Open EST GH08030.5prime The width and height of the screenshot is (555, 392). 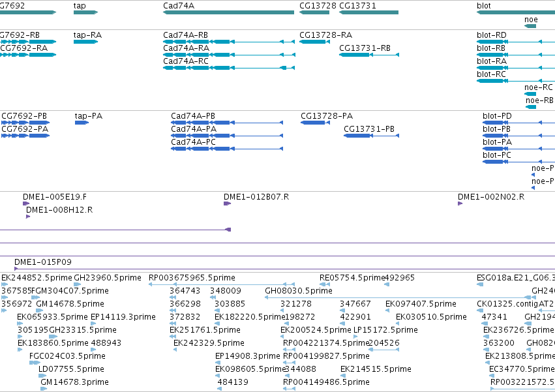click(x=299, y=291)
